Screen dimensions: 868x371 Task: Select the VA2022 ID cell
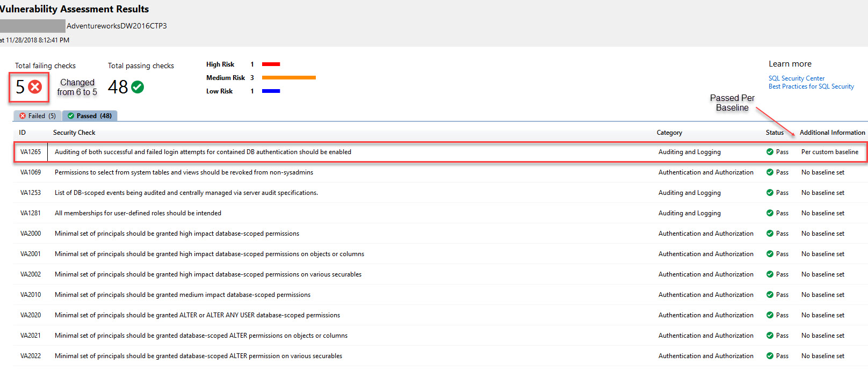point(31,356)
